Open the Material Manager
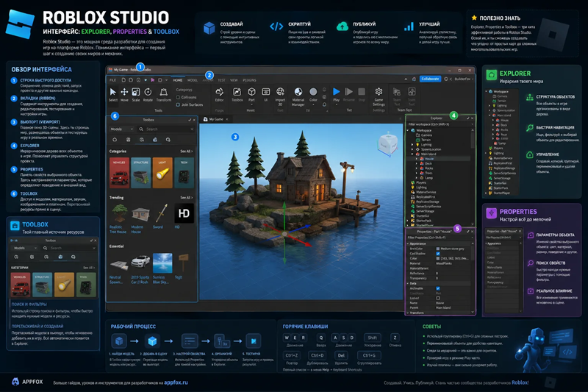588x392 pixels. (x=298, y=96)
